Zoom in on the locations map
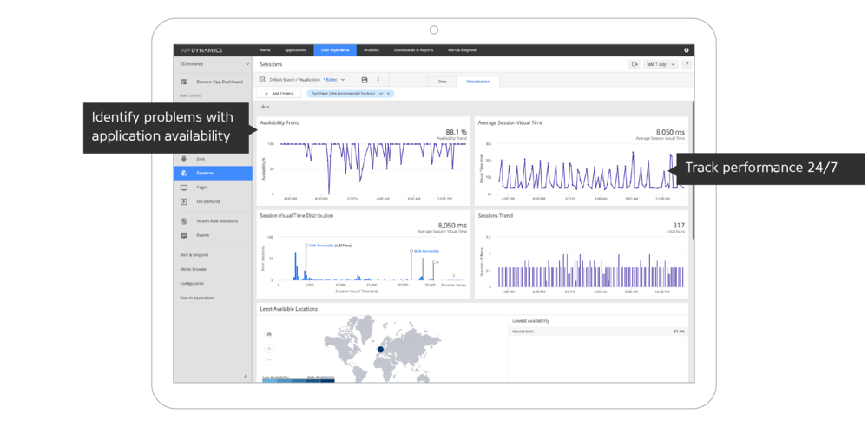The height and width of the screenshot is (427, 868). [x=269, y=349]
